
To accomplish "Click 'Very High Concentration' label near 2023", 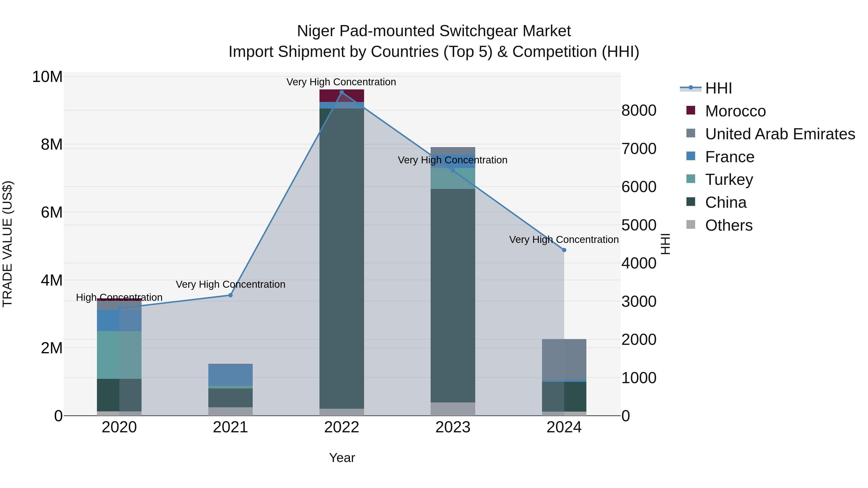I will click(453, 160).
